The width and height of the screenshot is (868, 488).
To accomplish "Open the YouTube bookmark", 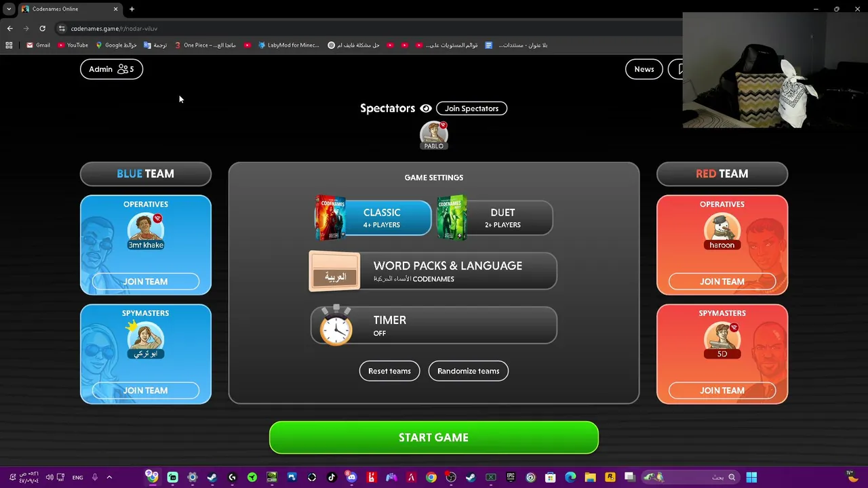I will pos(73,45).
